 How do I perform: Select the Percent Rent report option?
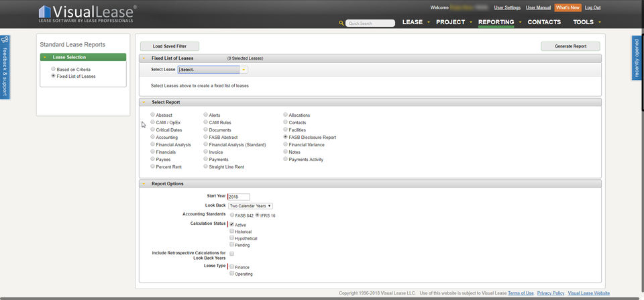tap(153, 166)
